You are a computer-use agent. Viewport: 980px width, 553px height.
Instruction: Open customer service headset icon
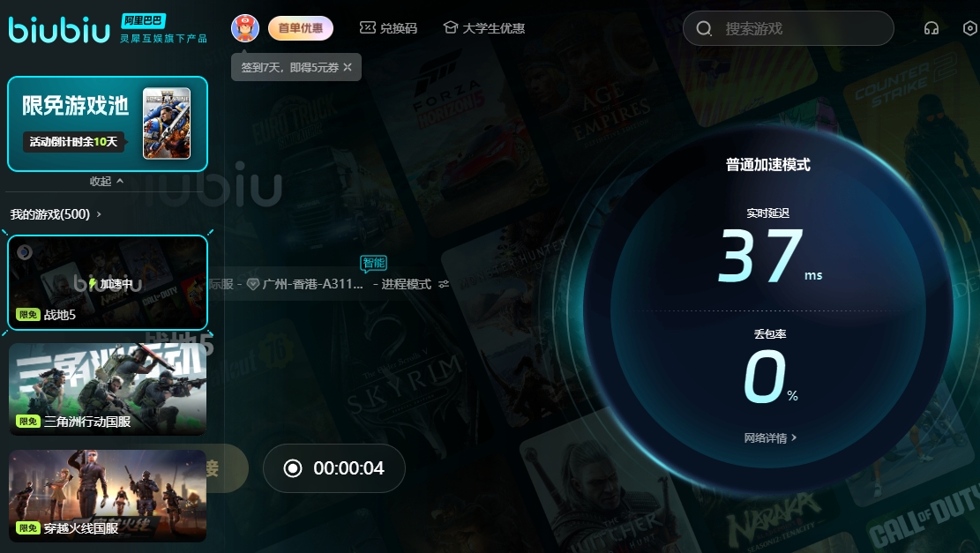click(931, 29)
